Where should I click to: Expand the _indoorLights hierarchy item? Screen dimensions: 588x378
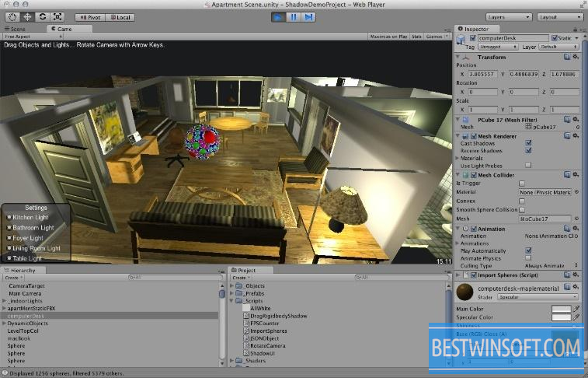tap(4, 301)
